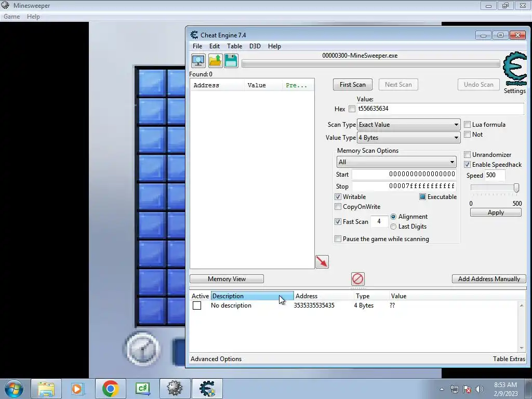Apply the speedhack speed

[x=496, y=212]
